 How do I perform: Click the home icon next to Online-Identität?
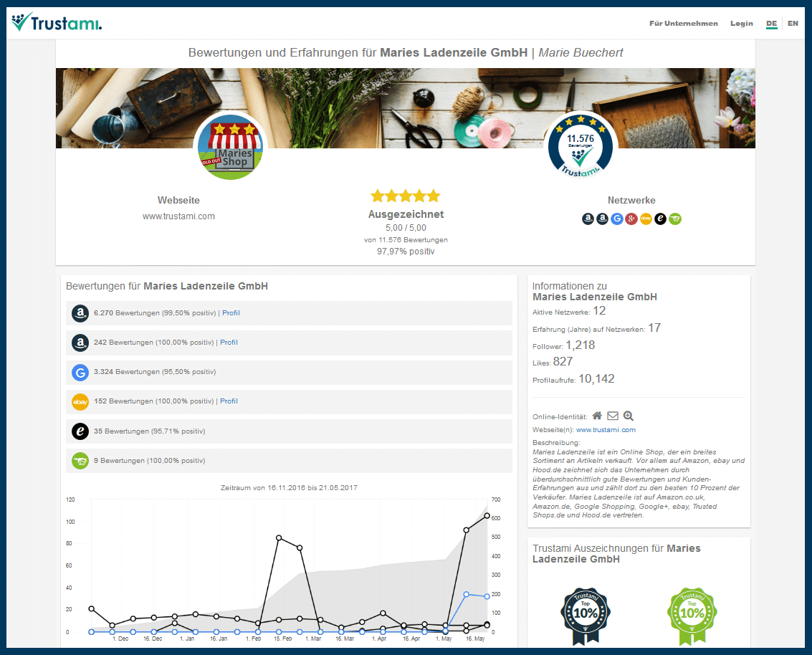coord(597,416)
